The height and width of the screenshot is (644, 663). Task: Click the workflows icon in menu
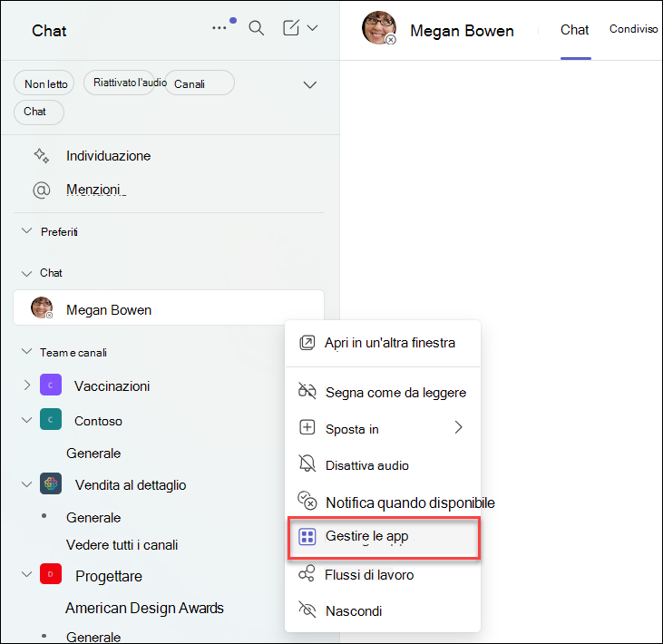pos(307,574)
